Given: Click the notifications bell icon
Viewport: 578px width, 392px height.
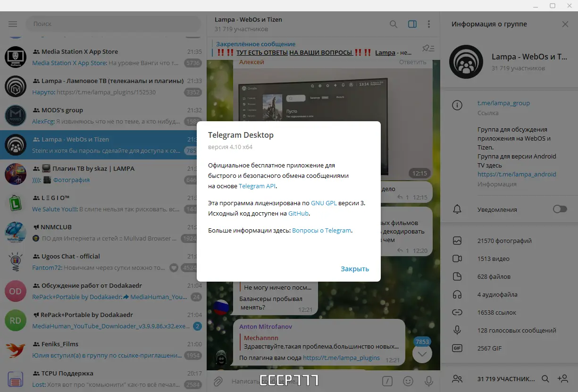Looking at the screenshot, I should tap(457, 209).
